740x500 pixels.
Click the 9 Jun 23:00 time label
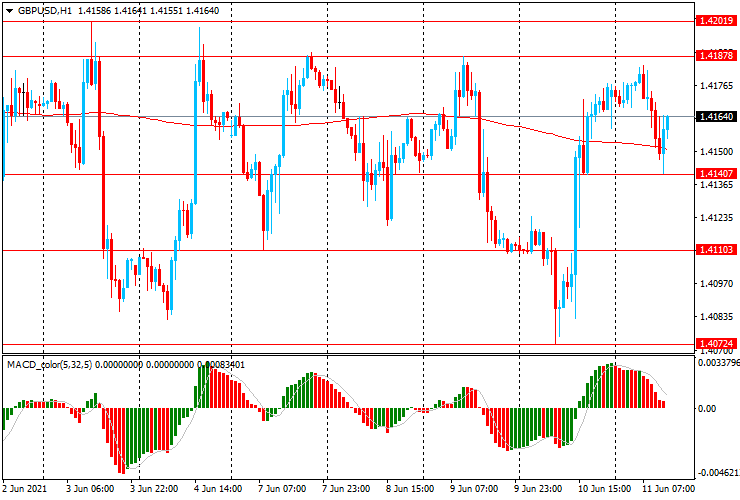pyautogui.click(x=538, y=488)
